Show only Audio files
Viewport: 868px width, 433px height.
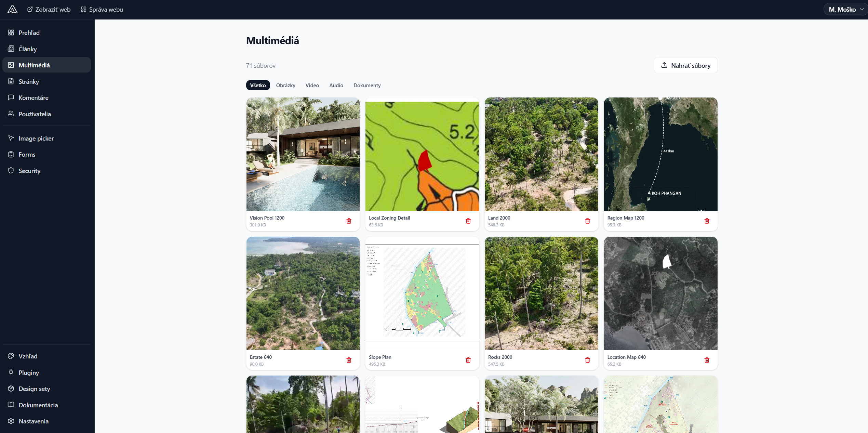[336, 85]
